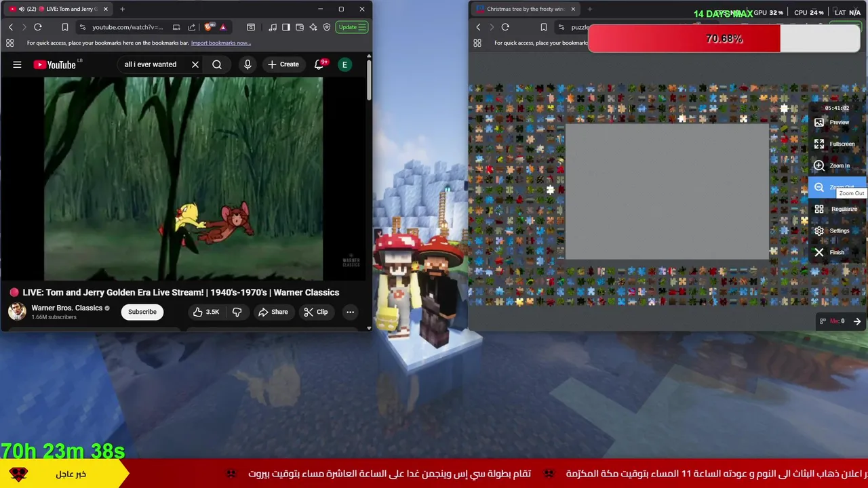Clear the YouTube search text

click(x=195, y=64)
